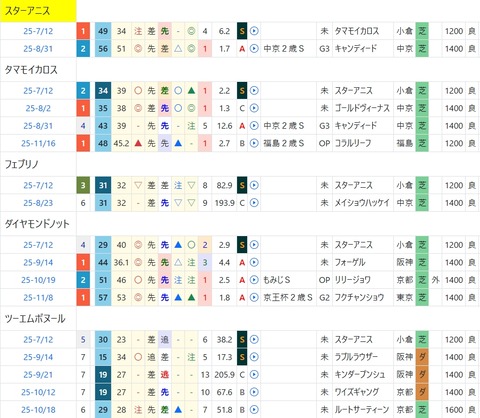Click the 36.1 value in the フォーゲル row
This screenshot has height=418, width=480.
pyautogui.click(x=121, y=263)
